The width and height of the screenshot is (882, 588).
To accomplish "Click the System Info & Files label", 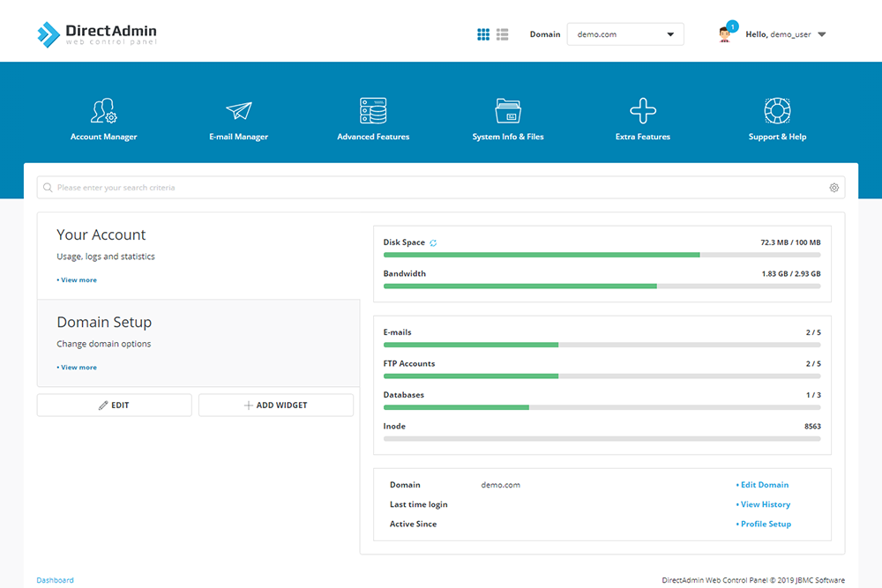I will 508,137.
